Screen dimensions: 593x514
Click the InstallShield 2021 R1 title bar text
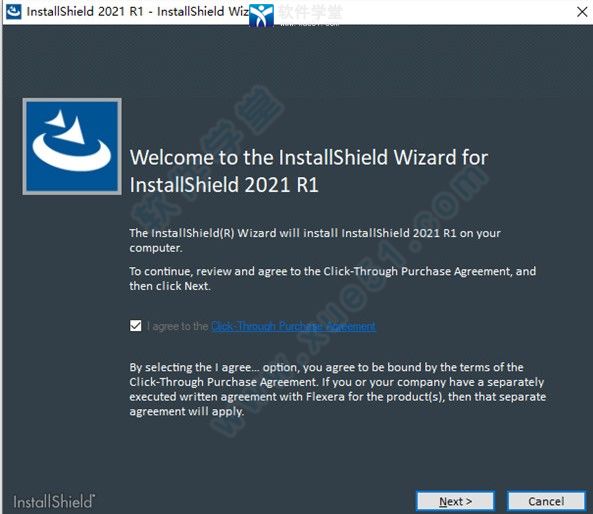click(x=138, y=12)
